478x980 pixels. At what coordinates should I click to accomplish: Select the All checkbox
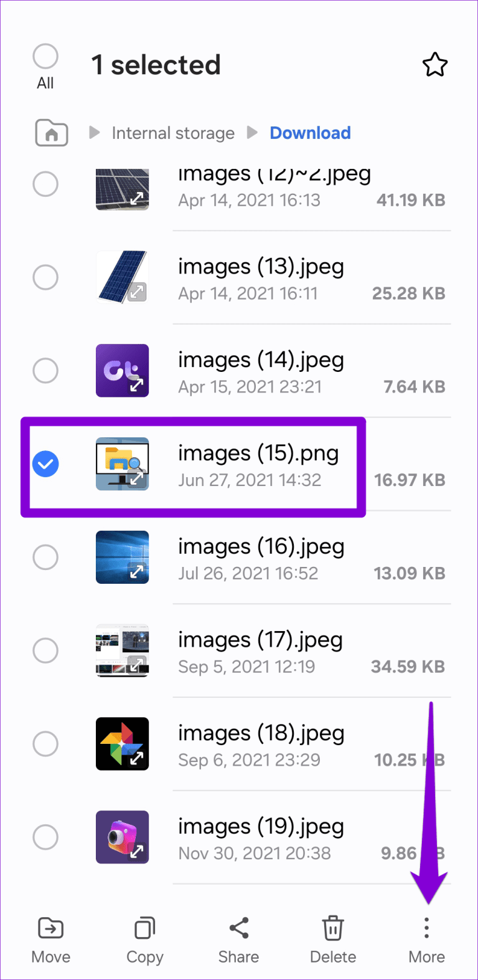[x=45, y=55]
